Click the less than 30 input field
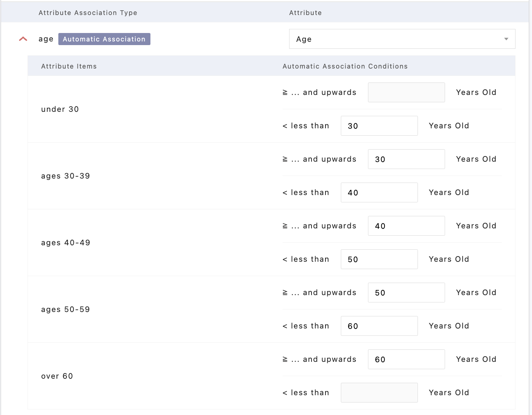 [x=379, y=126]
